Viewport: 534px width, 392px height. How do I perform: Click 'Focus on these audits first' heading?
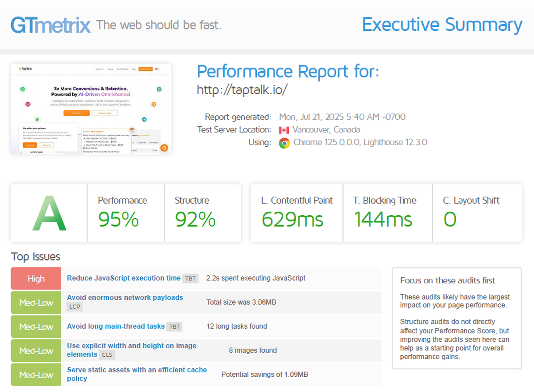(x=448, y=280)
